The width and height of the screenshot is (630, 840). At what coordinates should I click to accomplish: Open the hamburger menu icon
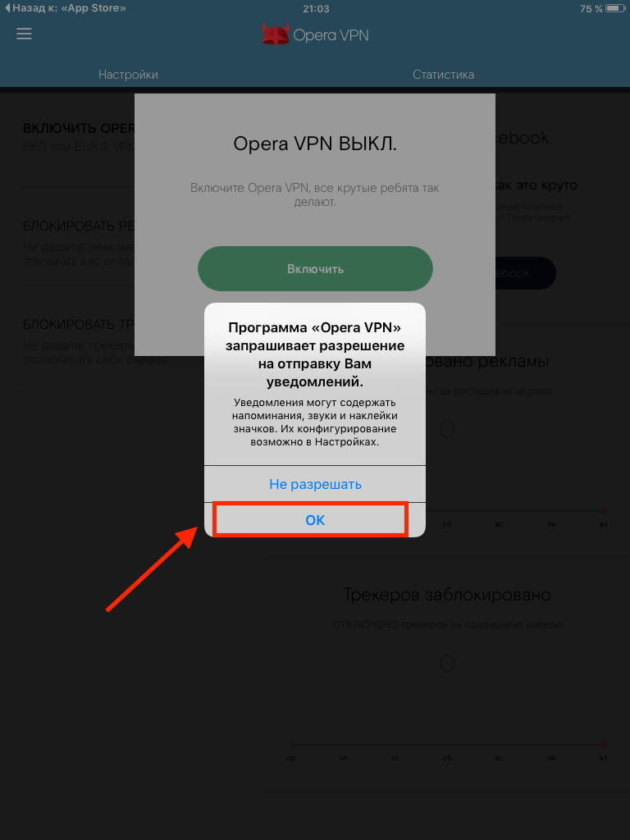tap(24, 34)
